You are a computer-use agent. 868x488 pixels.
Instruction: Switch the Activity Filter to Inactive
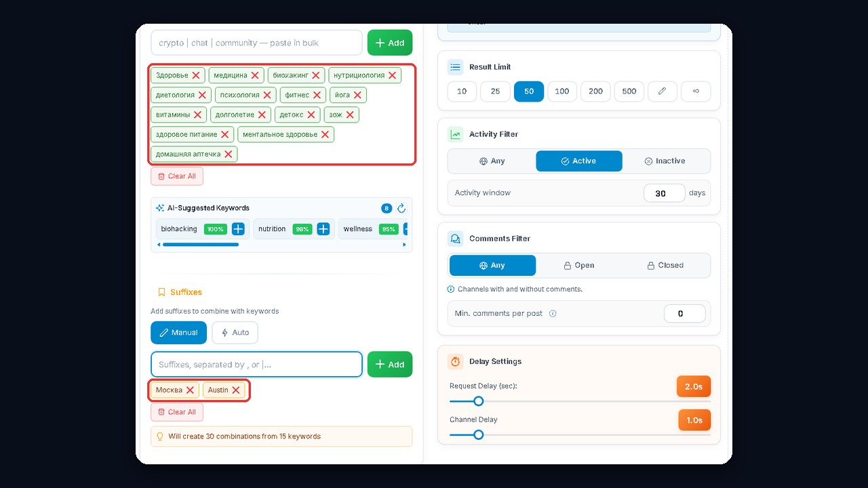coord(665,161)
